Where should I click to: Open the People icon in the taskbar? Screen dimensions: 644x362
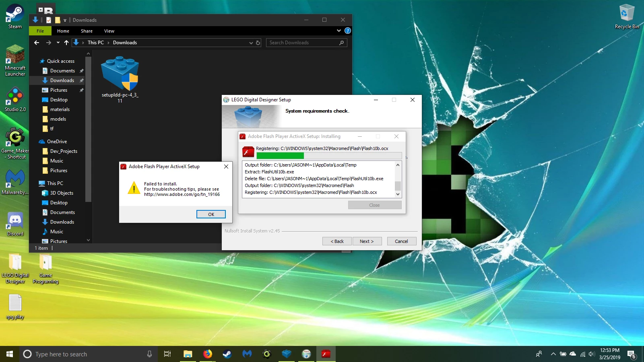[539, 354]
